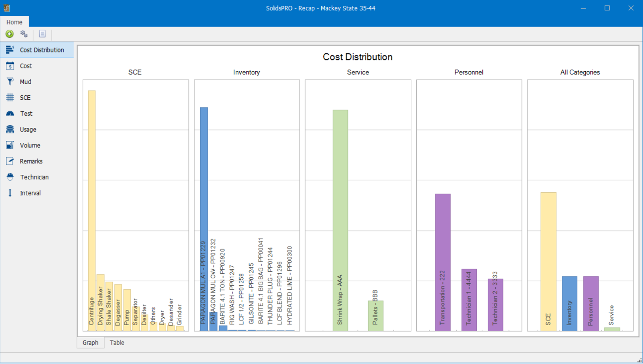Open the Cost section in sidebar
The height and width of the screenshot is (364, 643).
(26, 66)
